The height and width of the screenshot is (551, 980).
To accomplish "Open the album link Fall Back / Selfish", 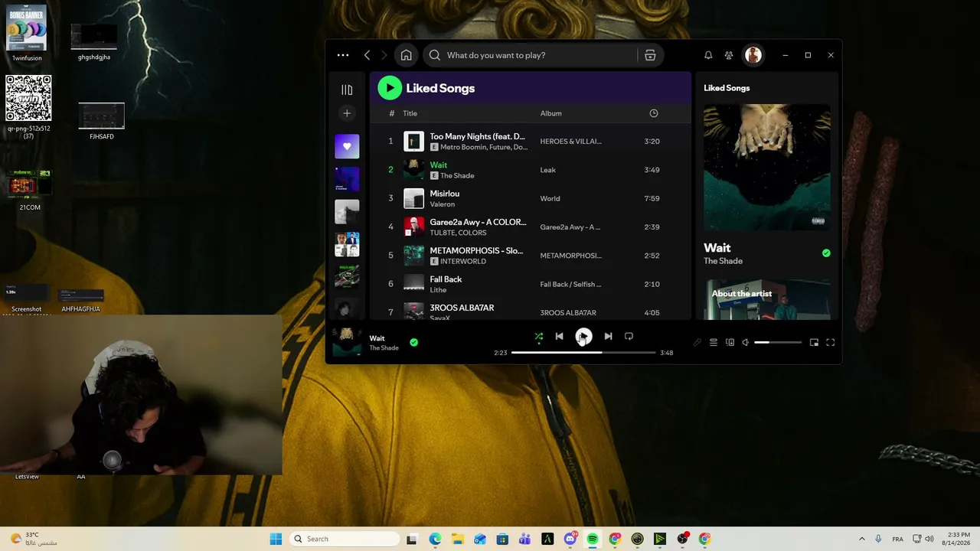I will (x=571, y=285).
